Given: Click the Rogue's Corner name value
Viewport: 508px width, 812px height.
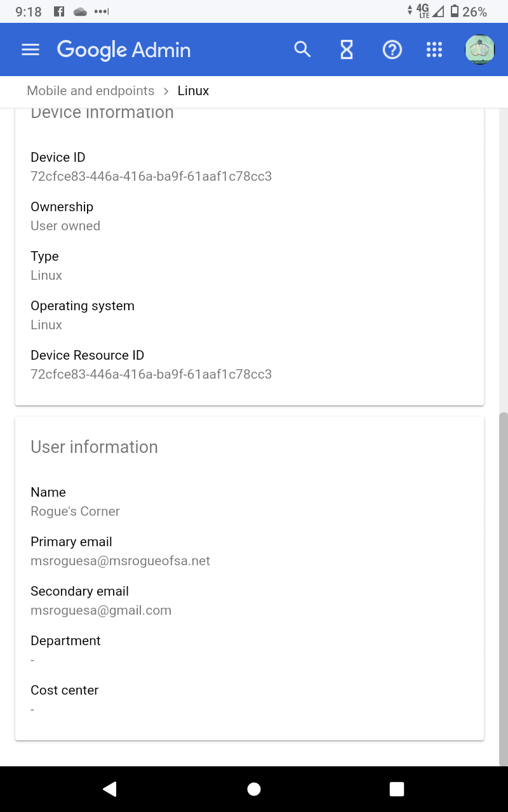Looking at the screenshot, I should point(75,511).
